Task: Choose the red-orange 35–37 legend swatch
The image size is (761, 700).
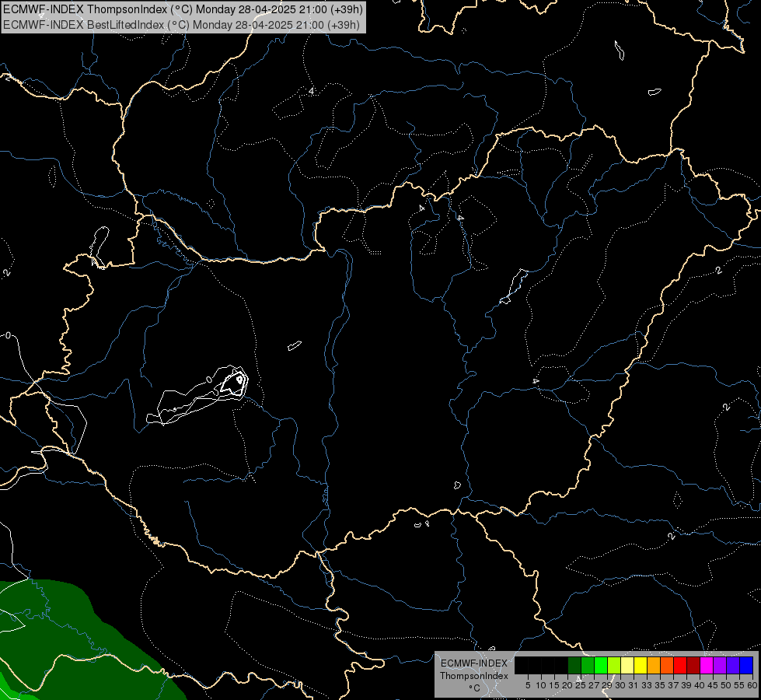Action: coord(667,665)
